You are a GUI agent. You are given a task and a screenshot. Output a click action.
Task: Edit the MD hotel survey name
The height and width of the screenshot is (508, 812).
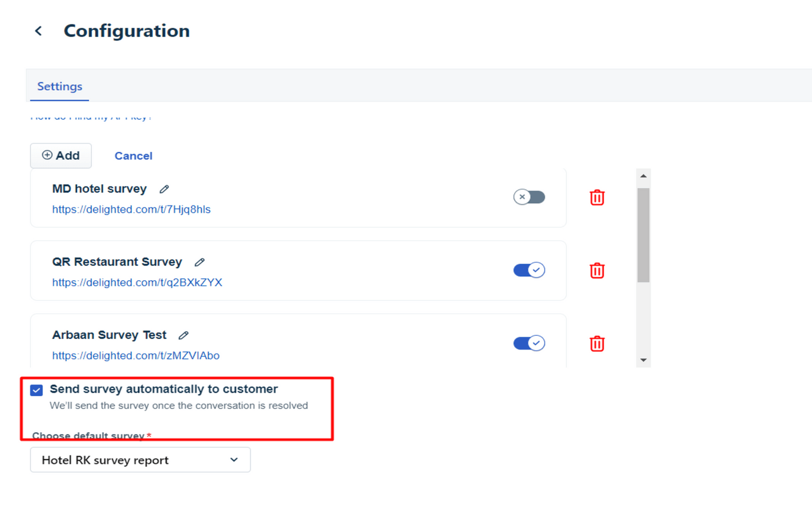(164, 189)
